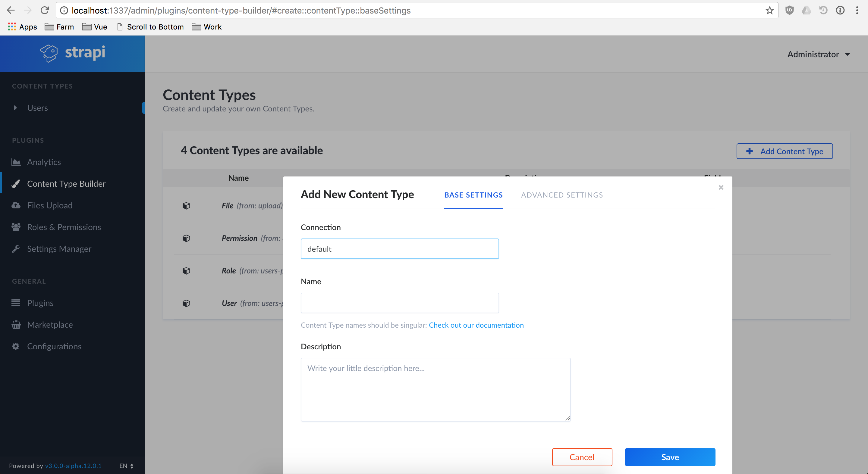Cancel creating the content type
Screen dimensions: 868x474
click(x=582, y=457)
